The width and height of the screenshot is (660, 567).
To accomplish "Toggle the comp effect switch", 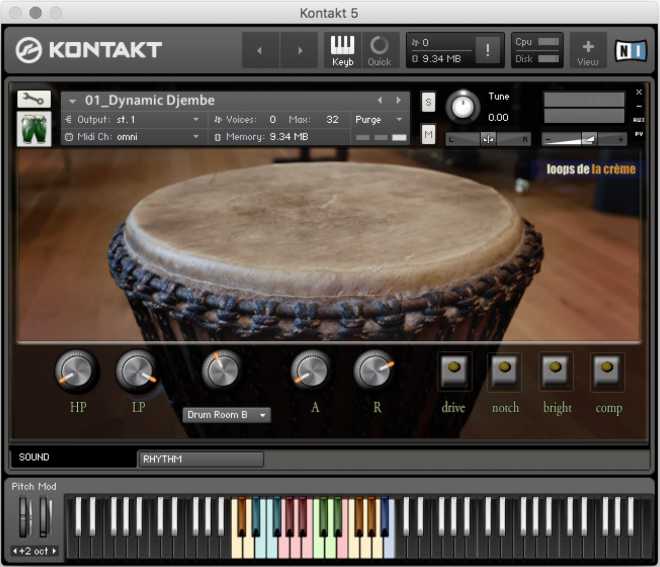I will point(607,370).
